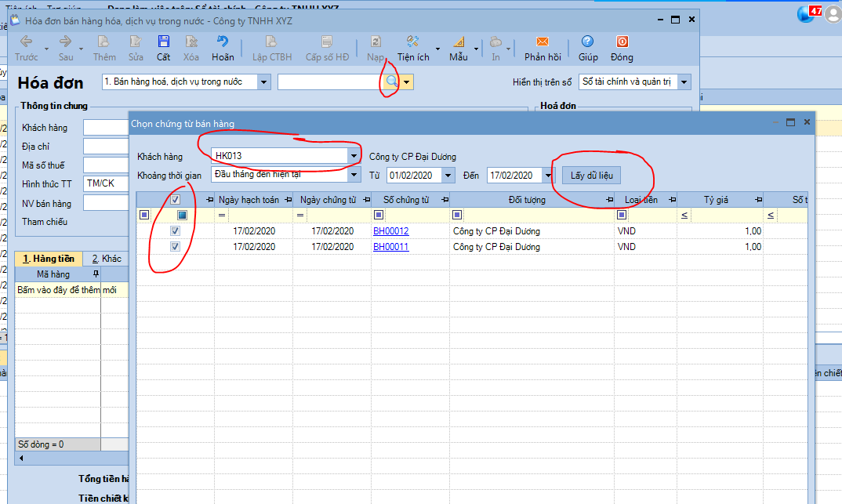842x504 pixels.
Task: Click the Đóng close toolbar icon
Action: 622,42
